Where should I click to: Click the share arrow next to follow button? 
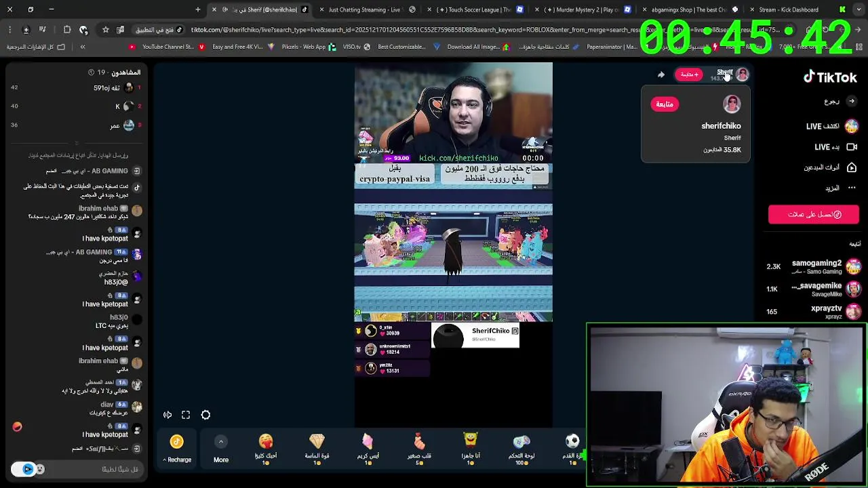[661, 75]
